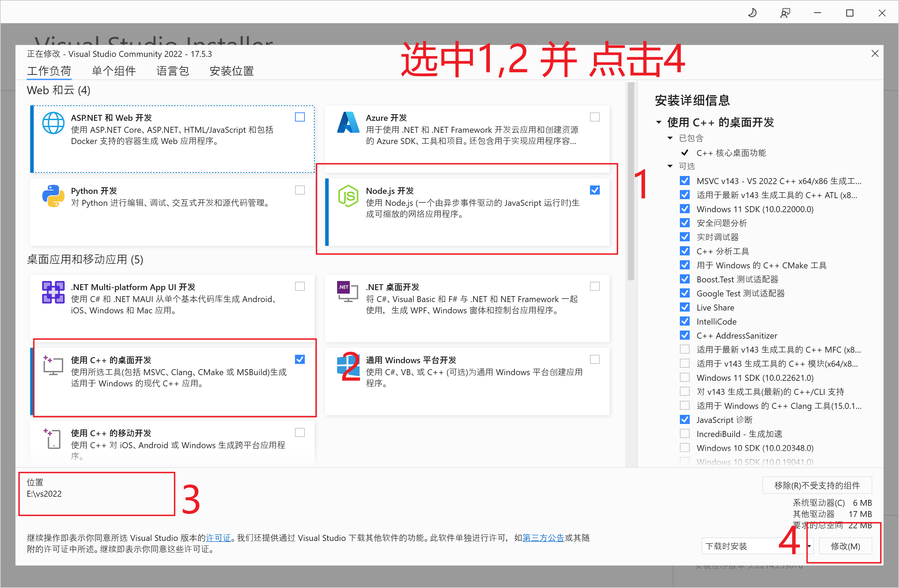Click the ASP.NET globe workload icon
Screen dimensions: 899x588
click(x=53, y=123)
